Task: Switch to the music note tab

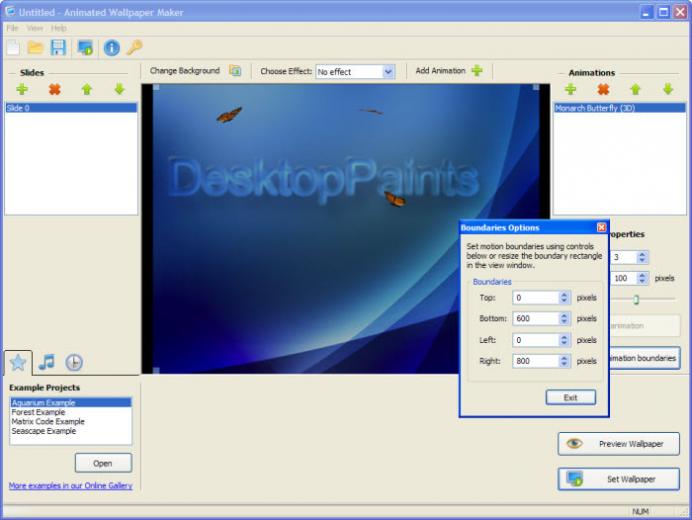Action: 46,362
